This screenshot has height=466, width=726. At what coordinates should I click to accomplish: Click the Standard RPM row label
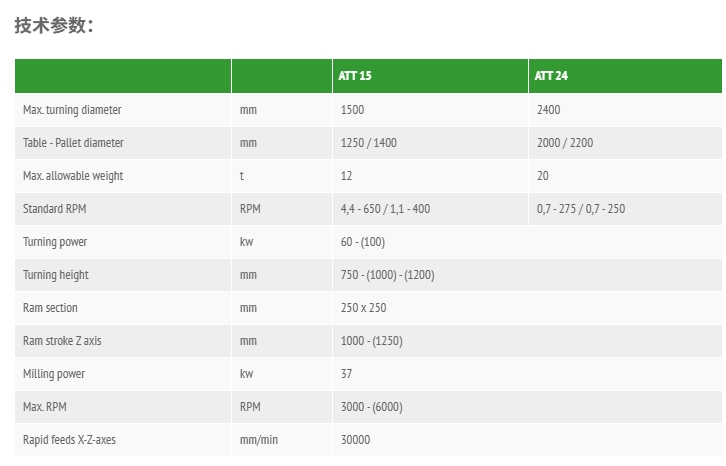coord(55,209)
